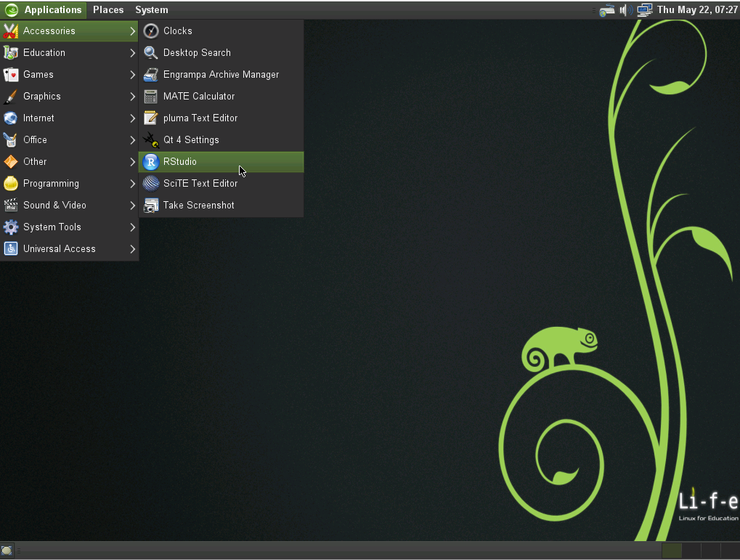Expand the Graphics submenu arrow
740x560 pixels.
[133, 97]
